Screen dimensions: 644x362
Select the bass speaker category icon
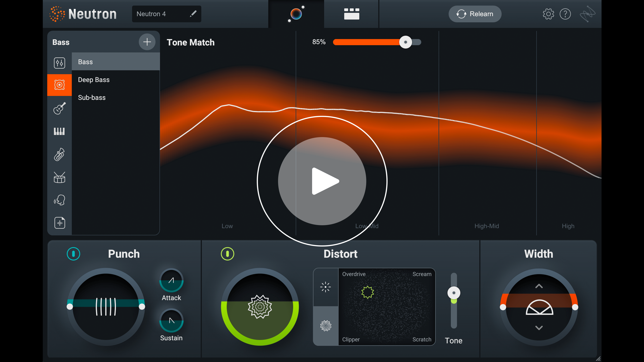coord(60,85)
